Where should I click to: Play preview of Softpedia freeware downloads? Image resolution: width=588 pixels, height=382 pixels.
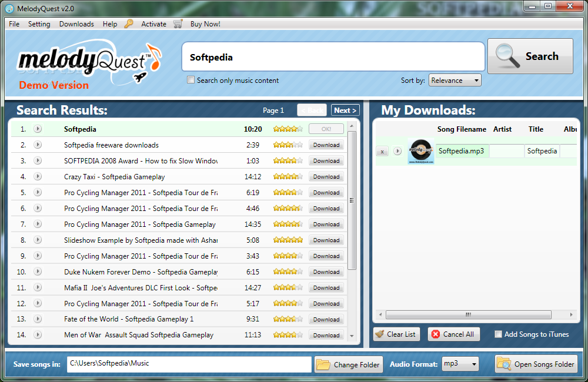[x=38, y=145]
